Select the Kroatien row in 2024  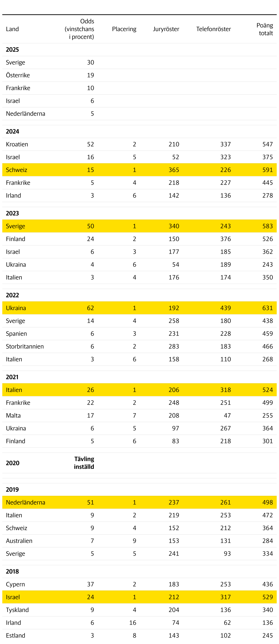pyautogui.click(x=139, y=144)
